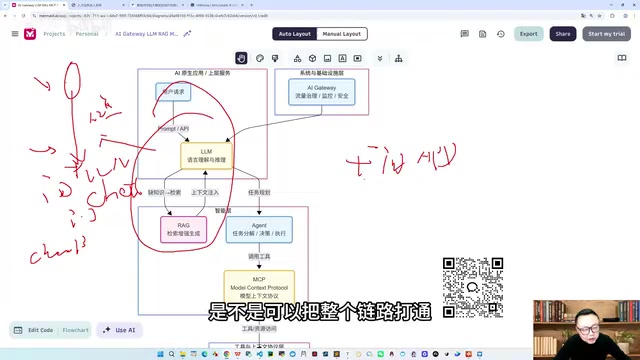Toggle the Edit Code panel

34,330
